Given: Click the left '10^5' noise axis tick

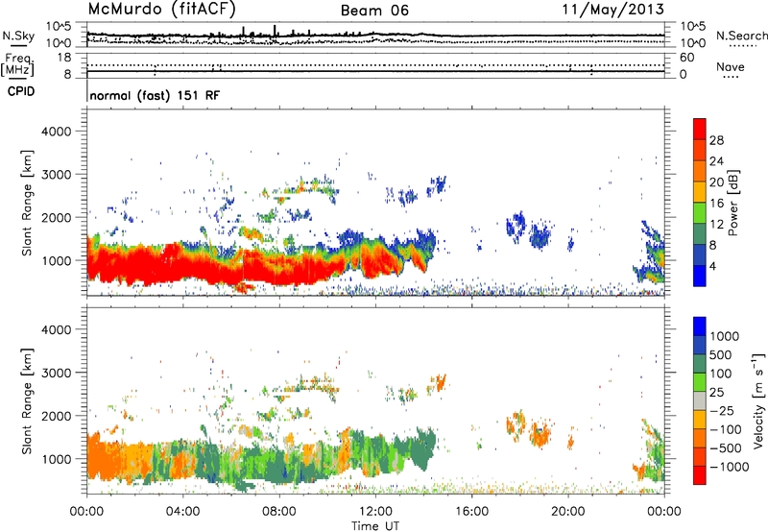Looking at the screenshot, I should pos(59,27).
